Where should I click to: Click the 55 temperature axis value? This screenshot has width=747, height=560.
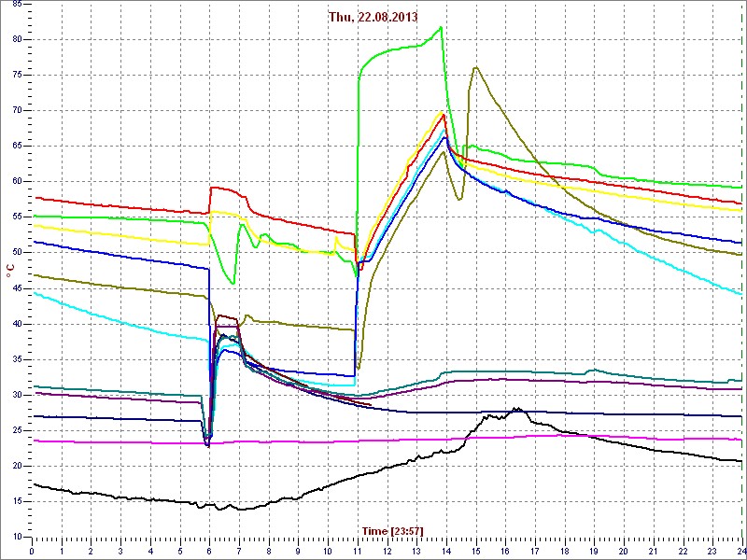(16, 217)
